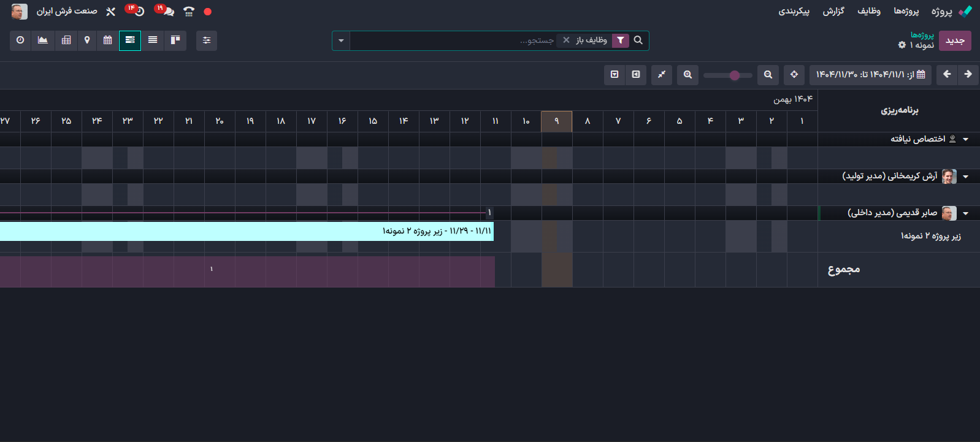The height and width of the screenshot is (442, 980).
Task: Open the پیکربندی menu
Action: 794,12
